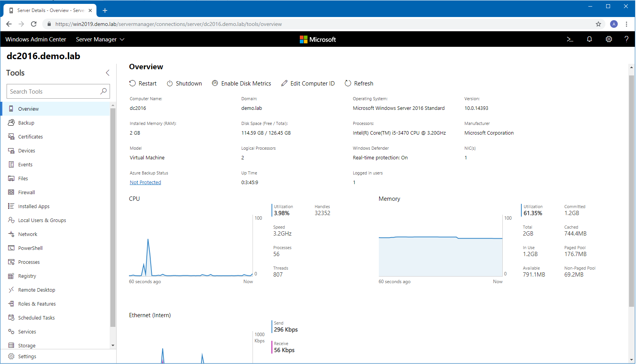
Task: Open the Remote Desktop tool
Action: pos(36,290)
